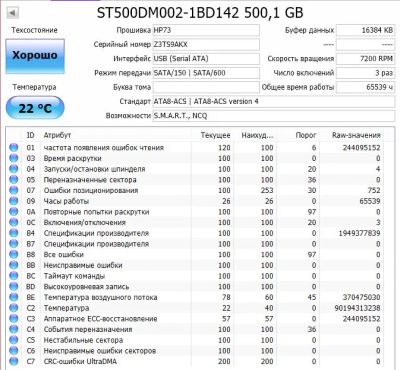Click status orb for attribute C7 UltraDMA CRC errors

coord(14,361)
